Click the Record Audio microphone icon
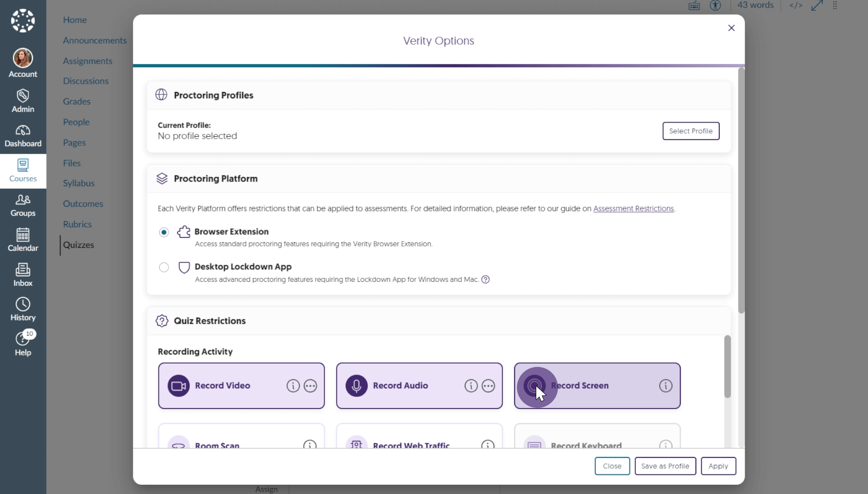This screenshot has width=868, height=494. pos(356,386)
